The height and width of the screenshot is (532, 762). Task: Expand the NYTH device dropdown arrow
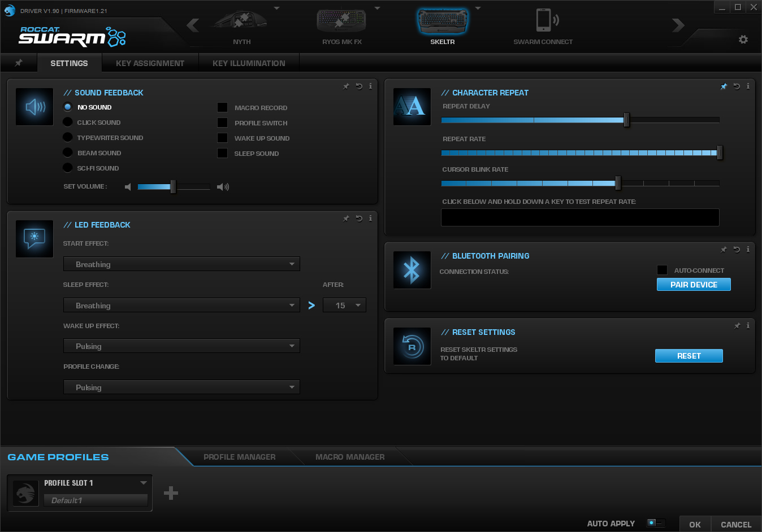pyautogui.click(x=276, y=8)
